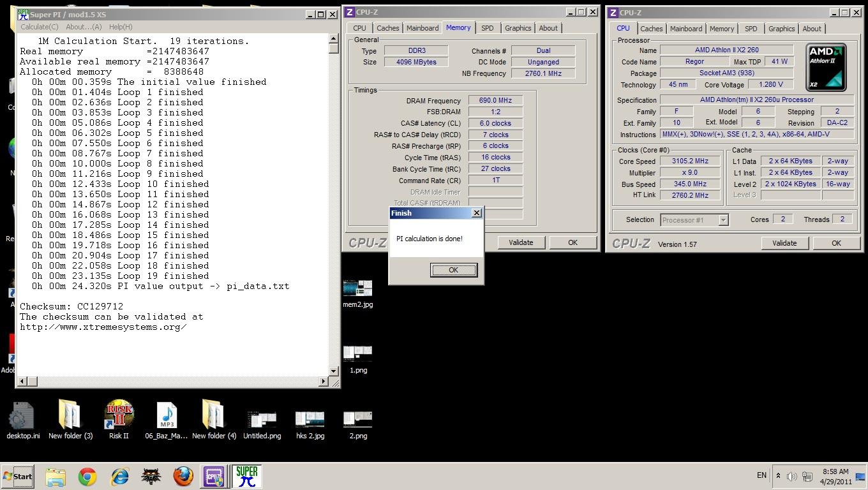Click the volume tray icon

pos(792,476)
